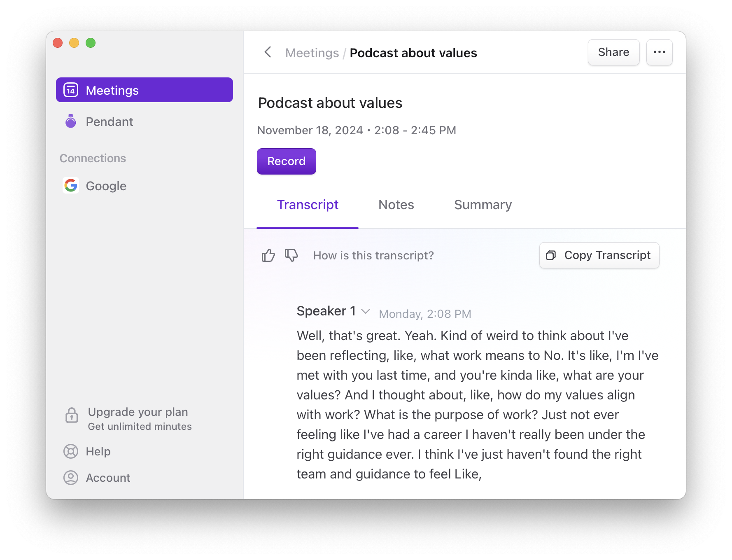
Task: Open the Summary tab
Action: pyautogui.click(x=483, y=205)
